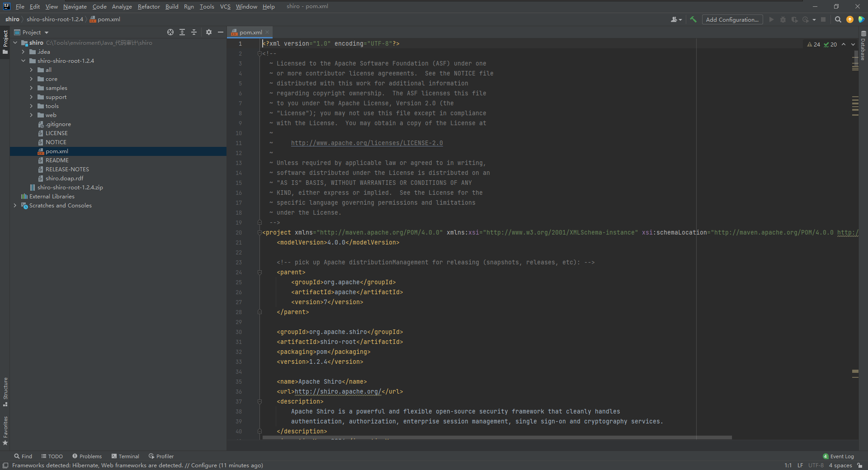The width and height of the screenshot is (868, 470).
Task: Expand the core folder
Action: click(x=31, y=79)
